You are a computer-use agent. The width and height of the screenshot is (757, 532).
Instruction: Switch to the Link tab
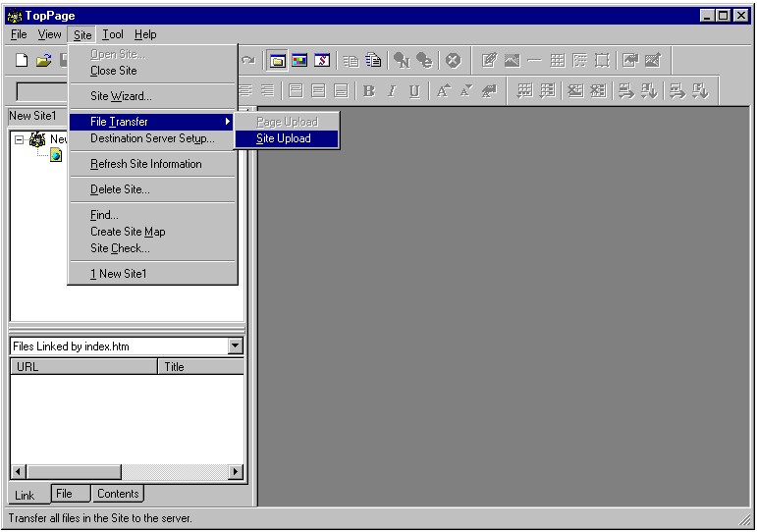tap(25, 496)
